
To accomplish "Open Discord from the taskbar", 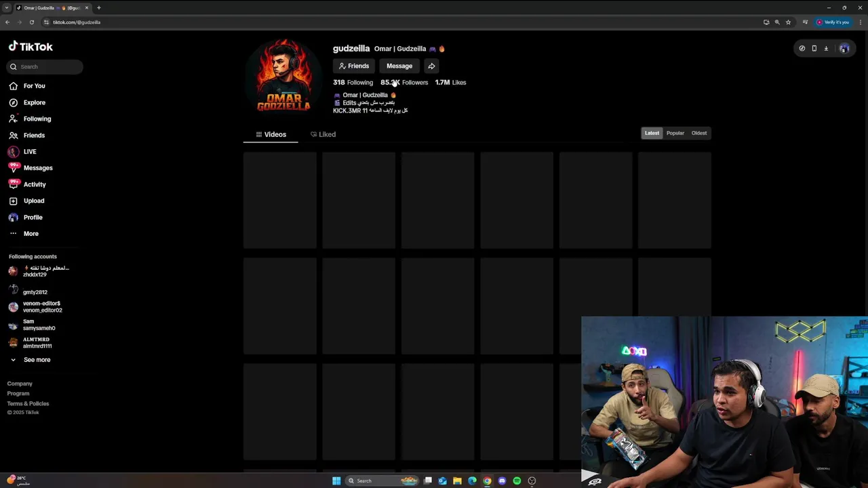I will [x=502, y=481].
